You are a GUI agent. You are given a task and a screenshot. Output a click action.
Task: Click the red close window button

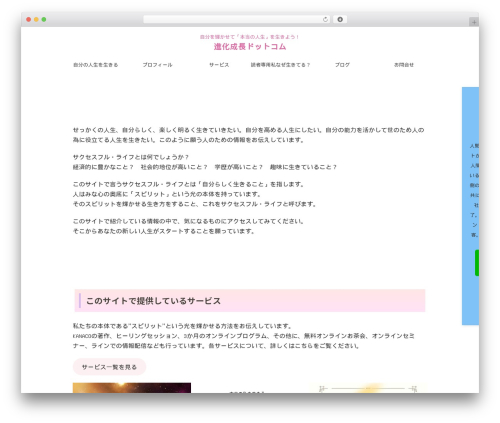[29, 19]
